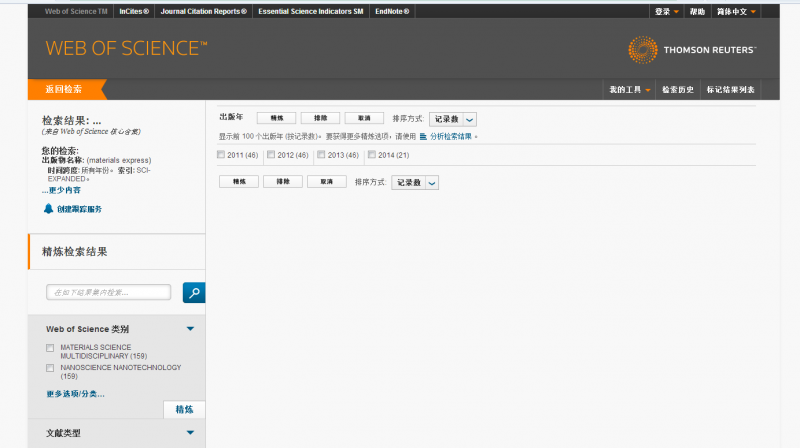
Task: Open the 我的工具 dropdown menu
Action: coord(630,90)
